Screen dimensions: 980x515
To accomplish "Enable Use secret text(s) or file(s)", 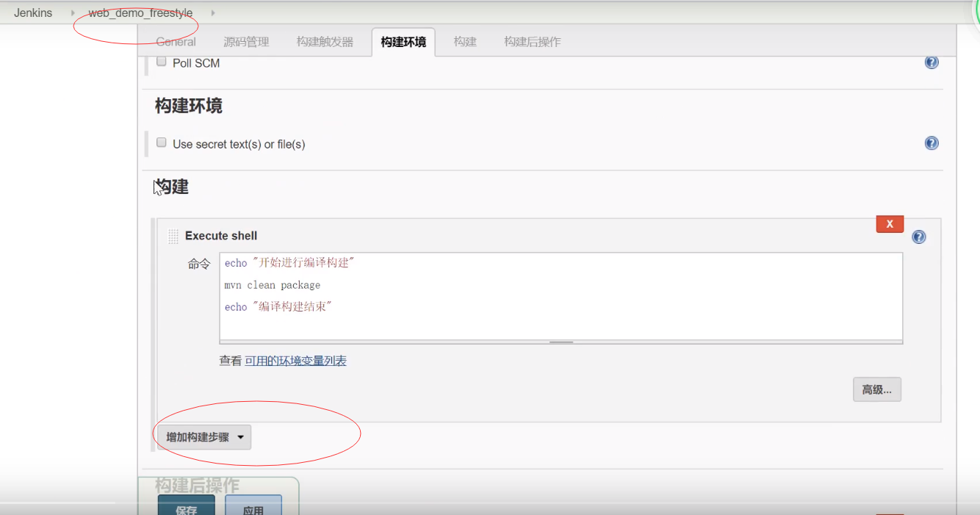I will pos(162,143).
